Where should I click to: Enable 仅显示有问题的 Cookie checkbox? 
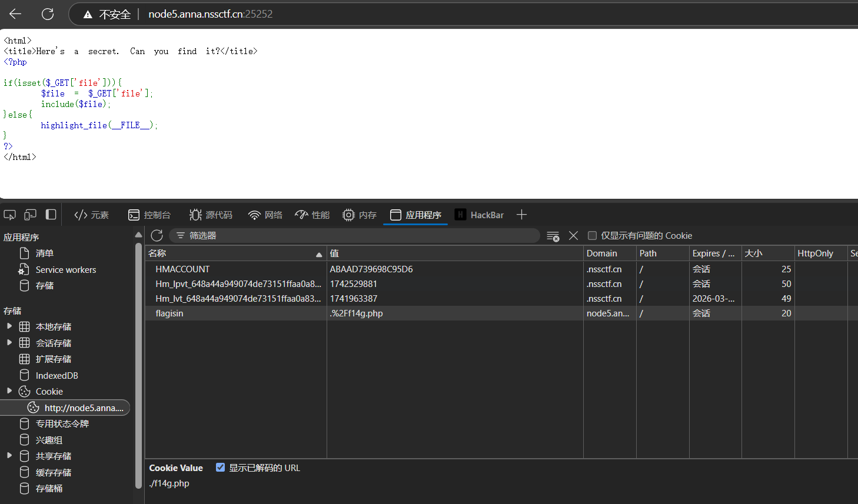(593, 236)
